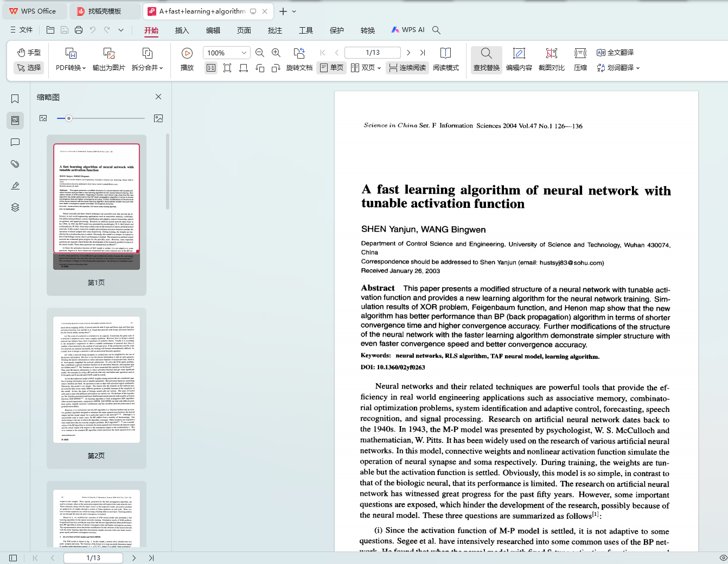Open bookmarks panel in left sidebar
728x564 pixels.
[15, 99]
